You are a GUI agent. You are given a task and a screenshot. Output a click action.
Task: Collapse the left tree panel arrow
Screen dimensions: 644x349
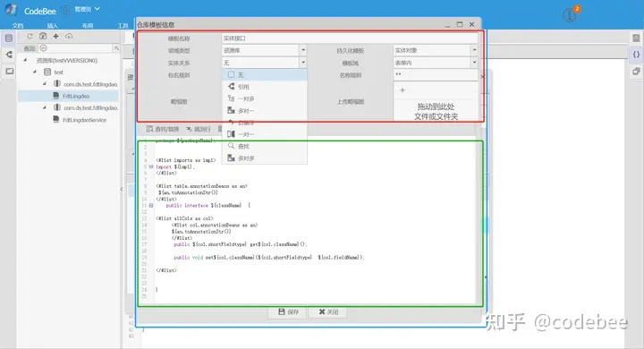click(122, 189)
